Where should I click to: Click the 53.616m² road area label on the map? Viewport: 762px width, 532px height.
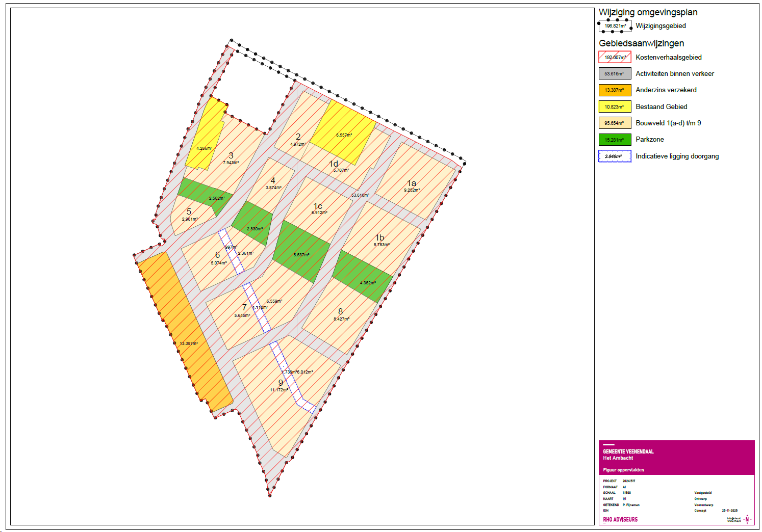pos(360,195)
